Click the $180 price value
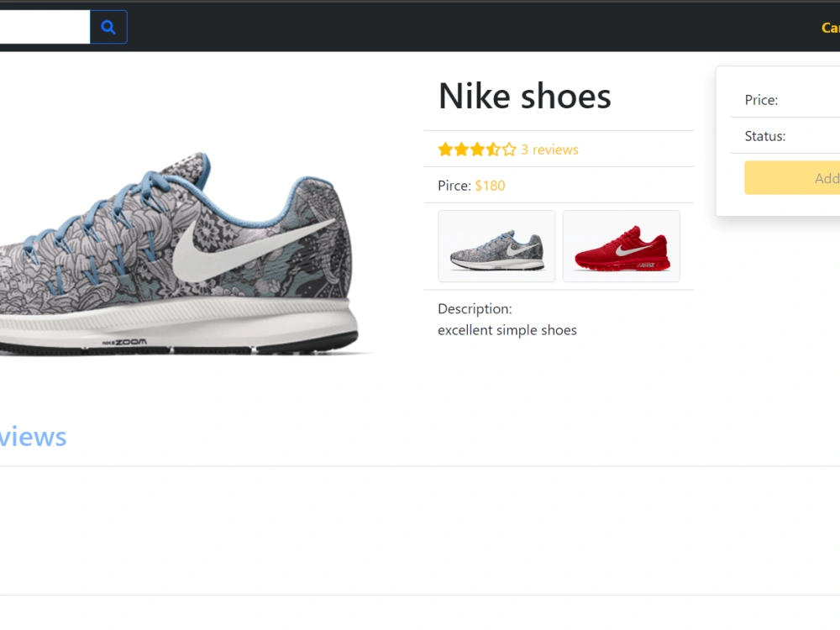The width and height of the screenshot is (840, 630). tap(490, 186)
